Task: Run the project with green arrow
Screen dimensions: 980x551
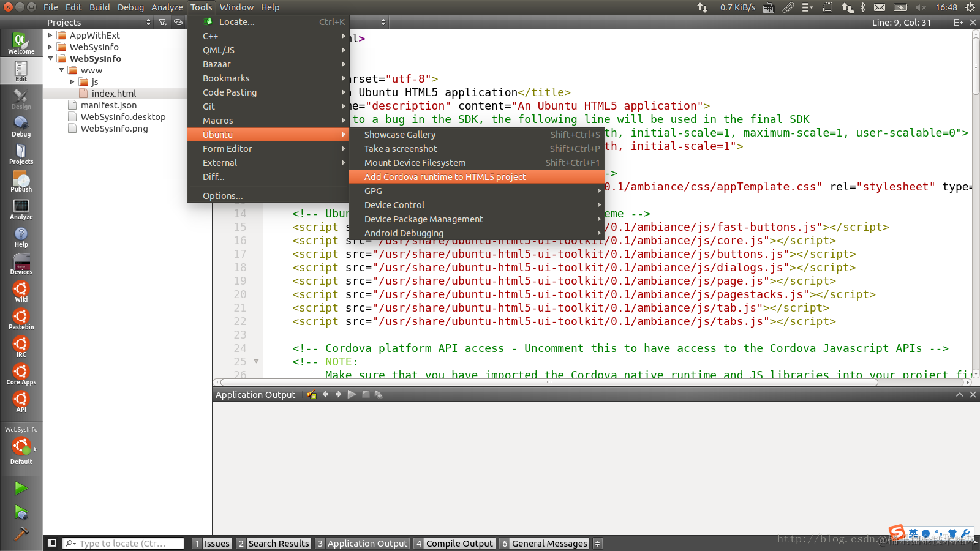Action: click(21, 488)
